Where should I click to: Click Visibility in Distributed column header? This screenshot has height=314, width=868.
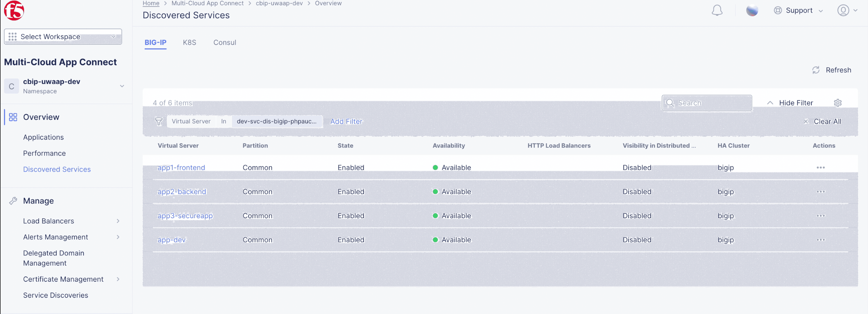click(x=659, y=146)
